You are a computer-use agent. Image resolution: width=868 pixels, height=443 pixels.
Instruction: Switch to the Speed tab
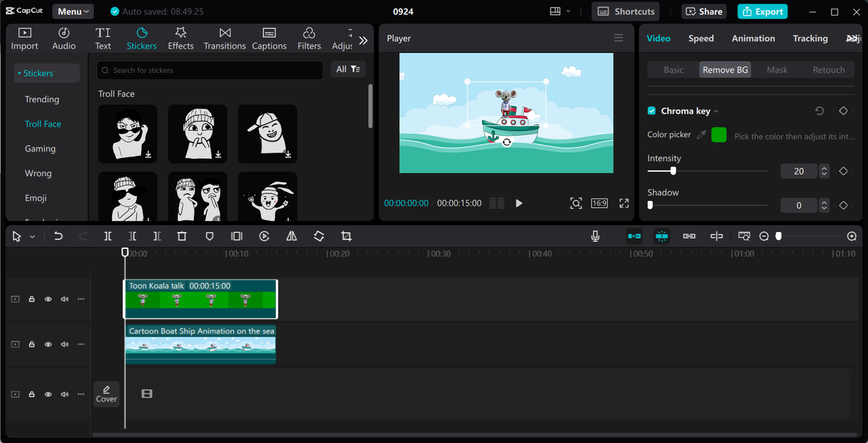coord(701,38)
